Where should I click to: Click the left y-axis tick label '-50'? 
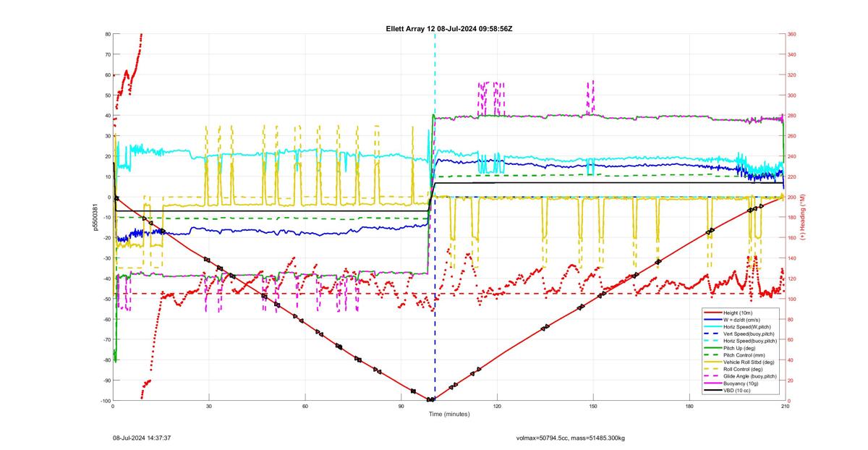click(x=106, y=299)
